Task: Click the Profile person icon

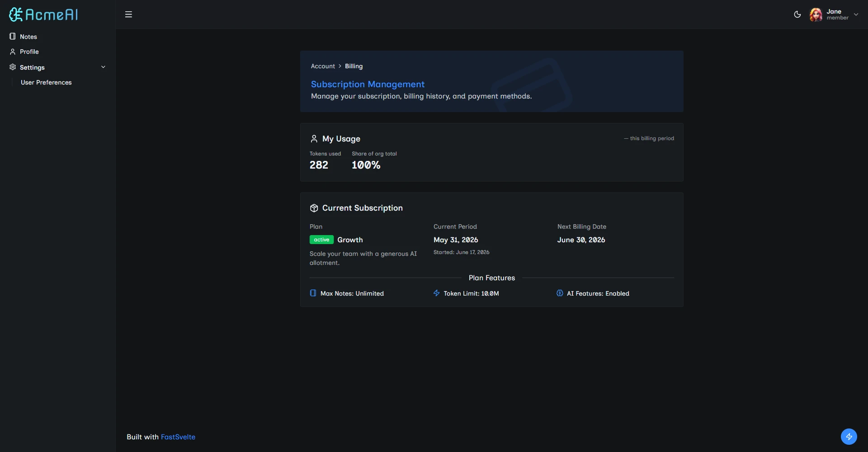Action: click(13, 52)
